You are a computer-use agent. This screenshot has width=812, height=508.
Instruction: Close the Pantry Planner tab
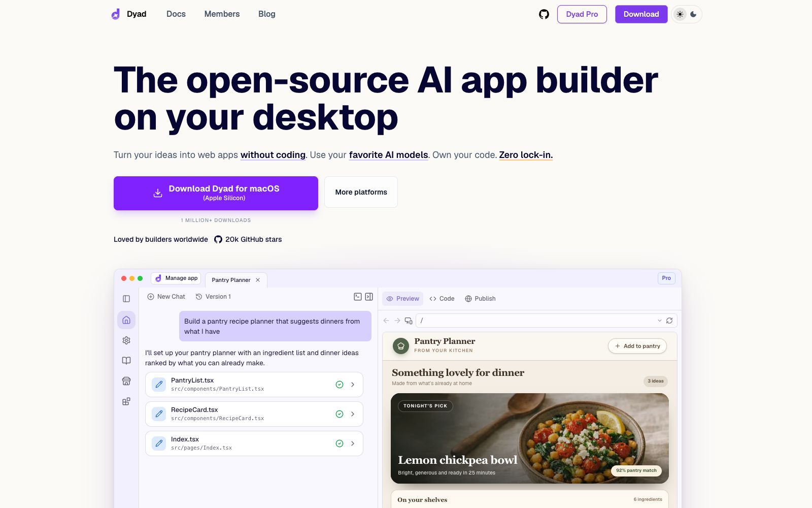tap(258, 280)
